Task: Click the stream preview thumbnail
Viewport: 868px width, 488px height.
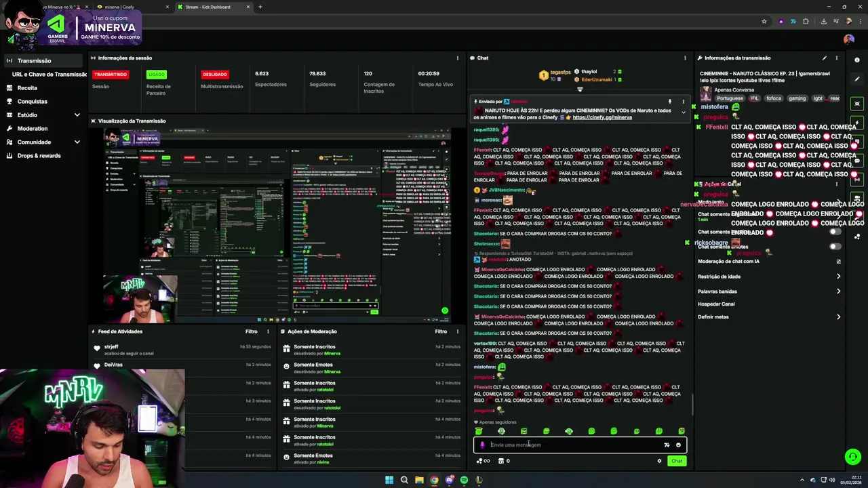Action: point(277,224)
